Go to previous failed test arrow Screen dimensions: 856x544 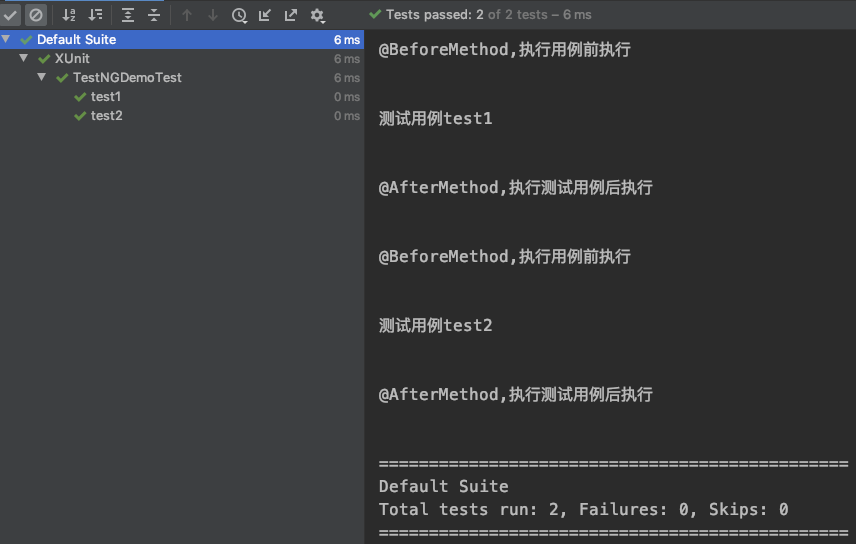187,15
